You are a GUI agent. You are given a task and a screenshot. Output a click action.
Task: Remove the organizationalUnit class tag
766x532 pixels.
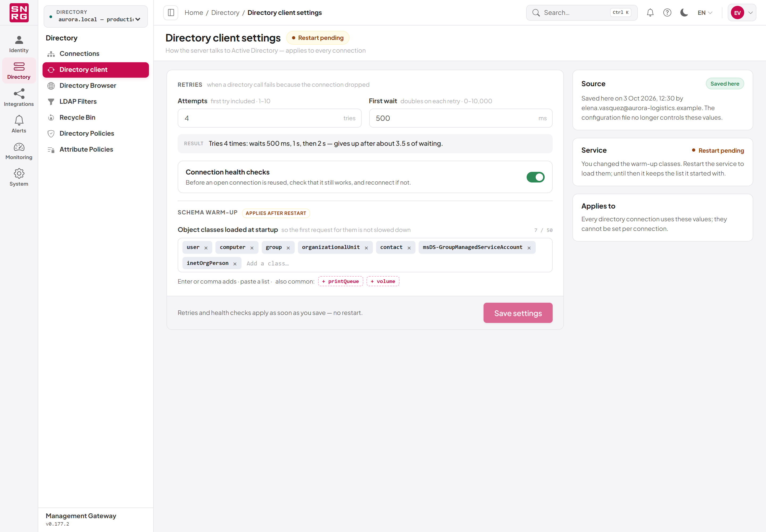pos(366,248)
